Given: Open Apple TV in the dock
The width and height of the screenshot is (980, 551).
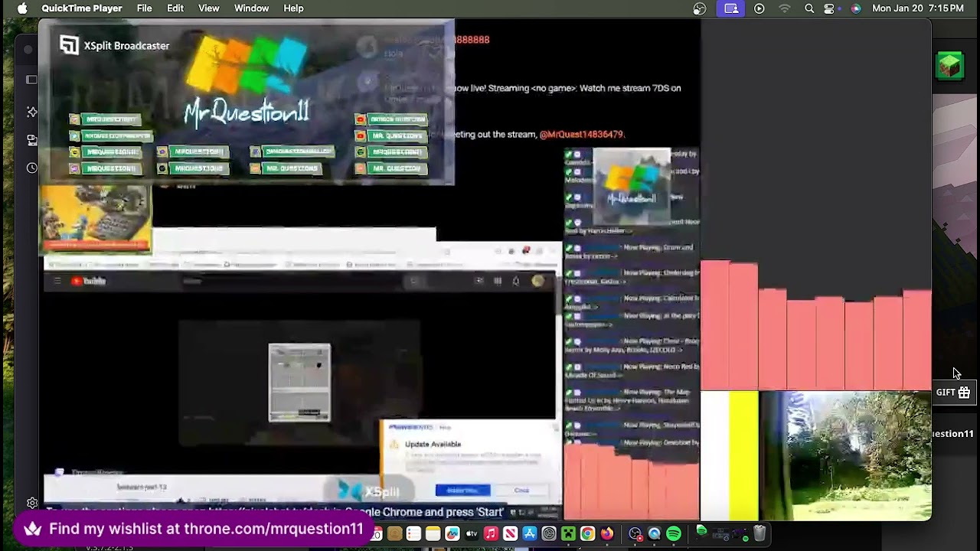Looking at the screenshot, I should [x=472, y=533].
